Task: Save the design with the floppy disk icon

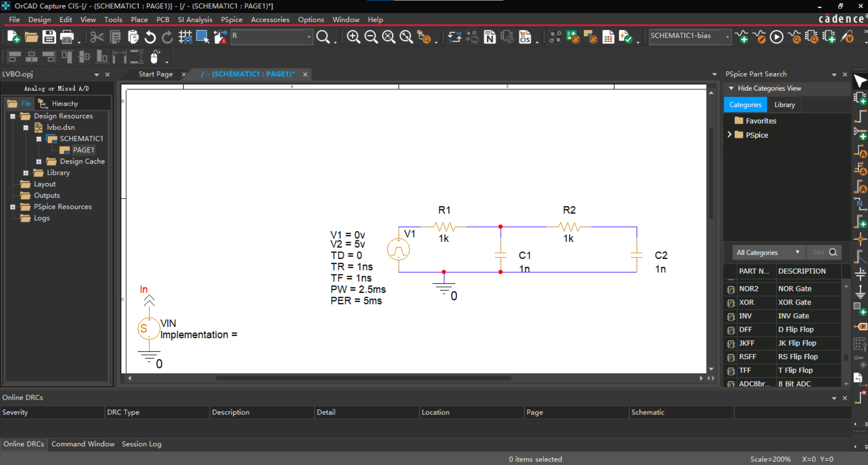Action: (x=49, y=37)
